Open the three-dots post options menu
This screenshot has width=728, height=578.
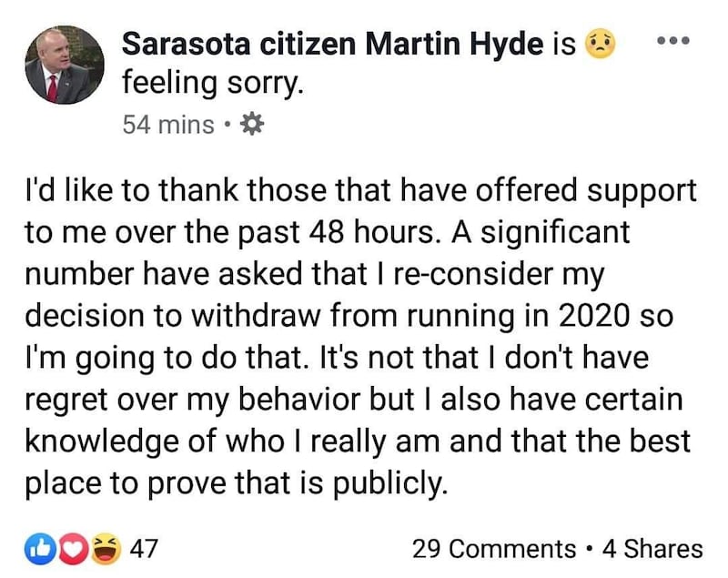coord(673,41)
